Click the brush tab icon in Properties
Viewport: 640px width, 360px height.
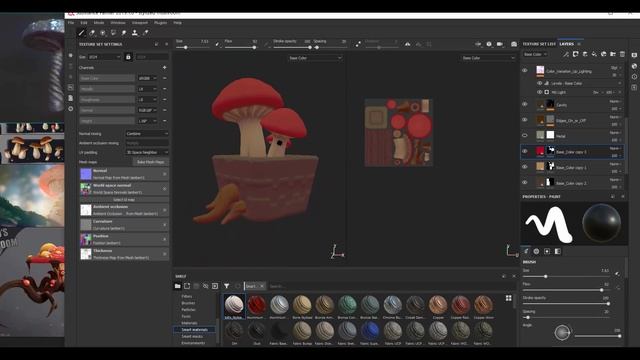pos(526,251)
